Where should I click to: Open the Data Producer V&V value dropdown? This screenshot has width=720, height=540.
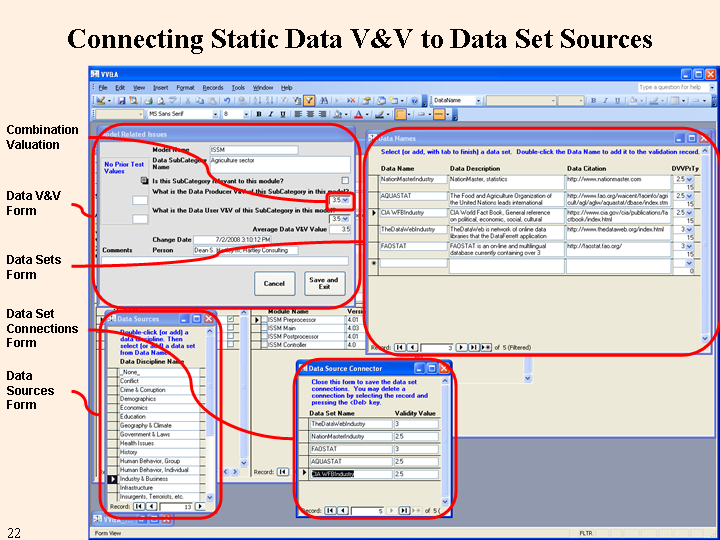coord(347,200)
